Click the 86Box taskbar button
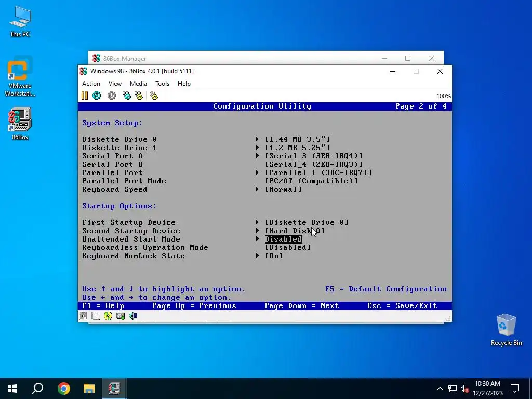This screenshot has height=399, width=532. (x=114, y=389)
